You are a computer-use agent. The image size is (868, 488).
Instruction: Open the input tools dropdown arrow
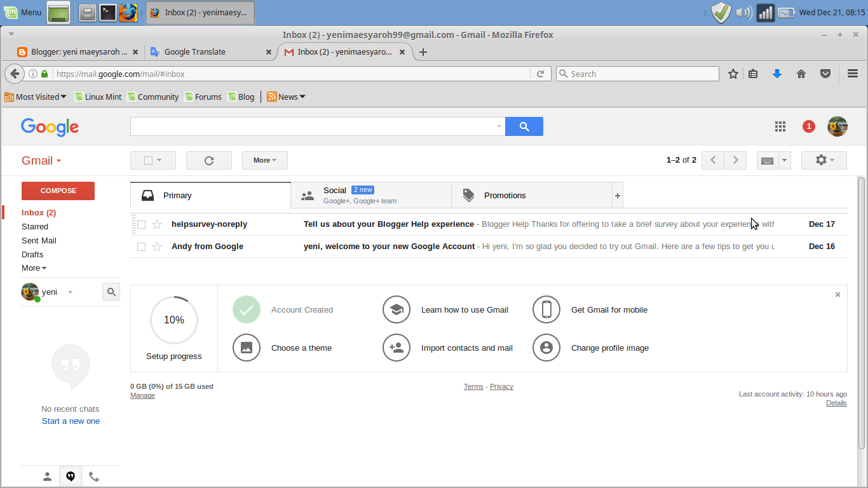point(785,160)
